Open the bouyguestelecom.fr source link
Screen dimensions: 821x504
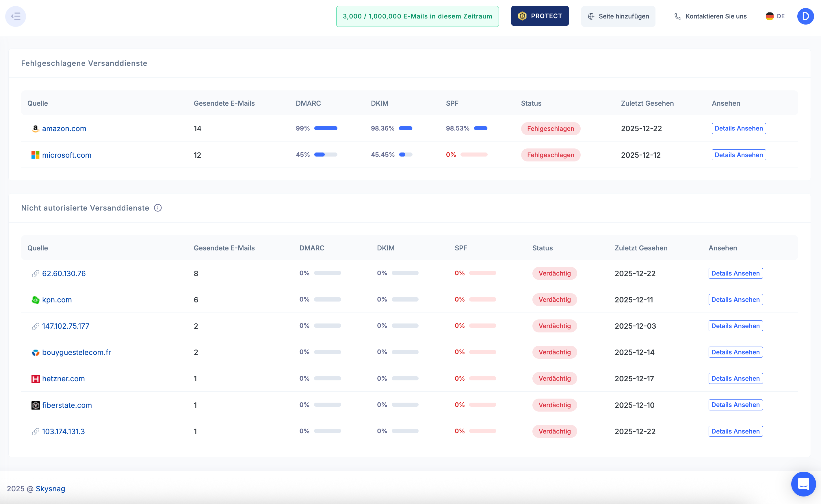tap(76, 352)
